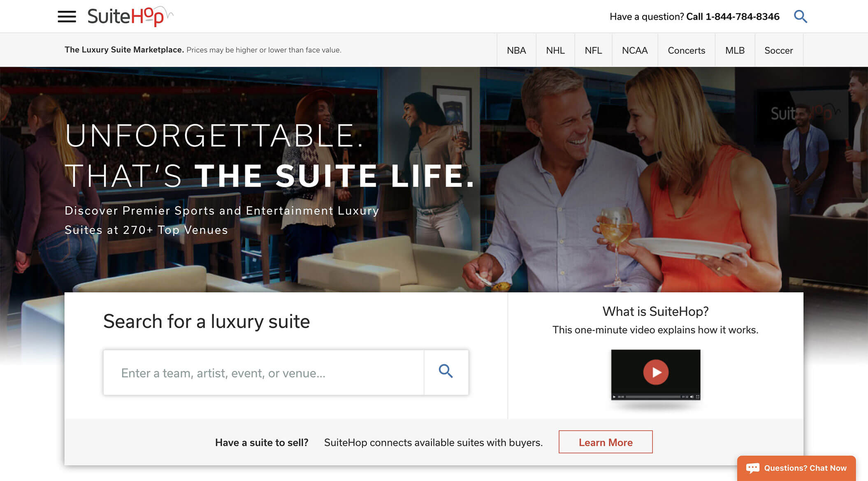Click the luxury suite search input field
Viewport: 868px width, 481px height.
264,372
